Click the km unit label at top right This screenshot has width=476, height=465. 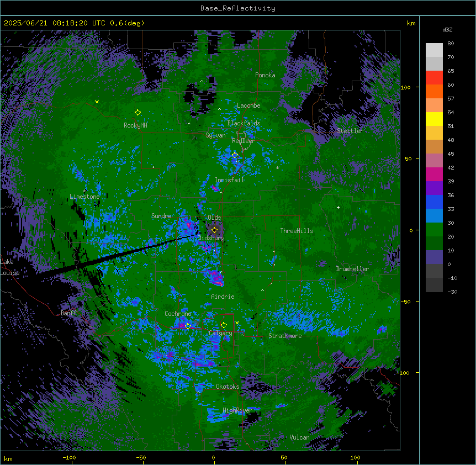point(411,23)
